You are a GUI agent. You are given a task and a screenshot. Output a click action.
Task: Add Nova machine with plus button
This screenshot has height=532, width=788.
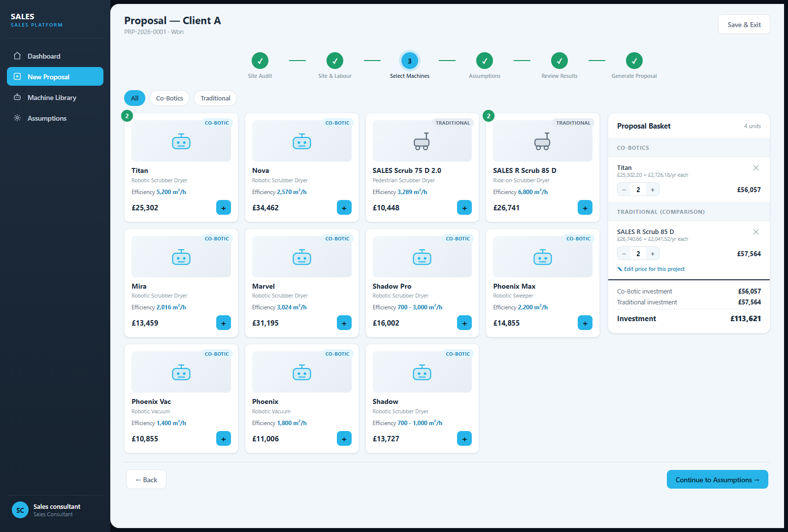coord(344,207)
